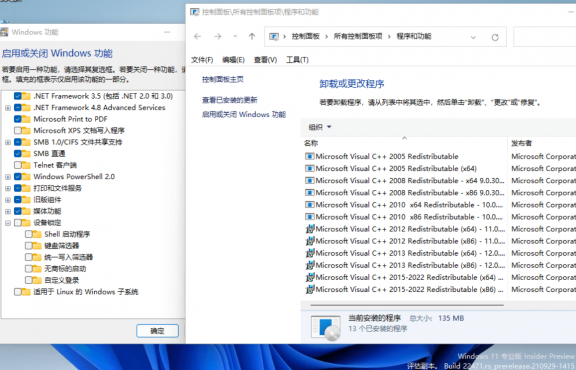
Task: Enable the 键盘筛选器 checkbox
Action: (x=29, y=245)
